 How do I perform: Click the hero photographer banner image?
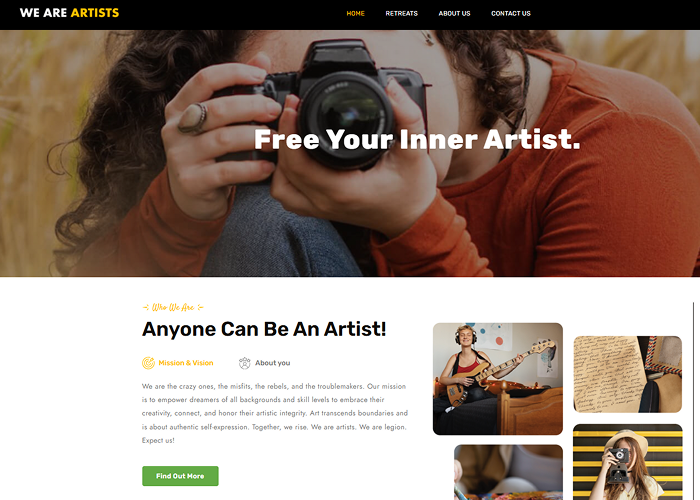350,153
